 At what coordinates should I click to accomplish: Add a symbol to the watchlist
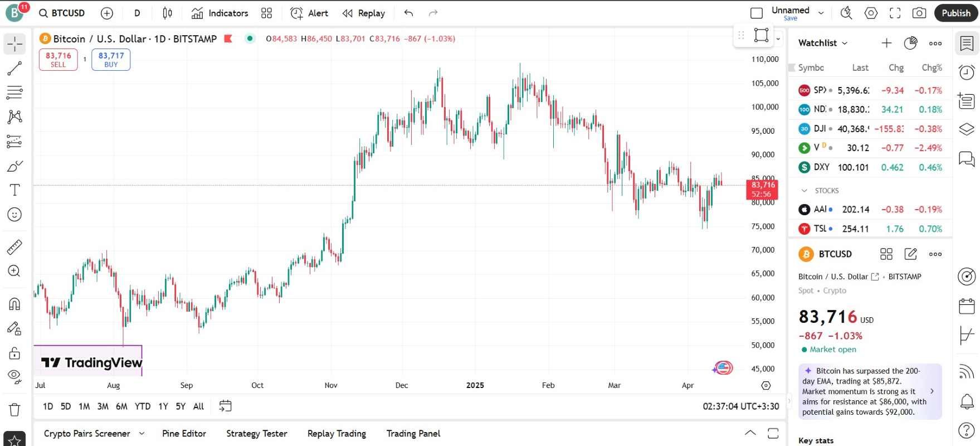[886, 43]
